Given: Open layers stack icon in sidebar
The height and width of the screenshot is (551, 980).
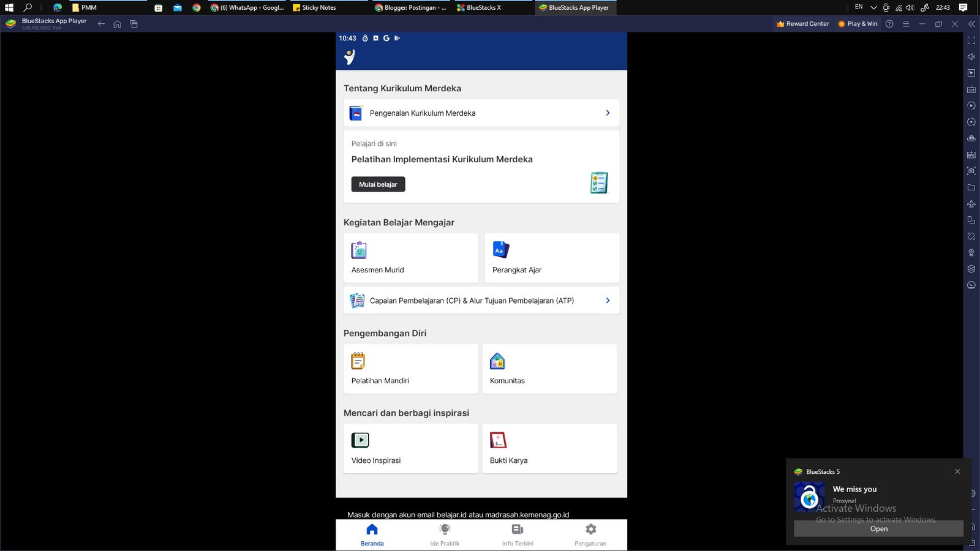Looking at the screenshot, I should (971, 269).
